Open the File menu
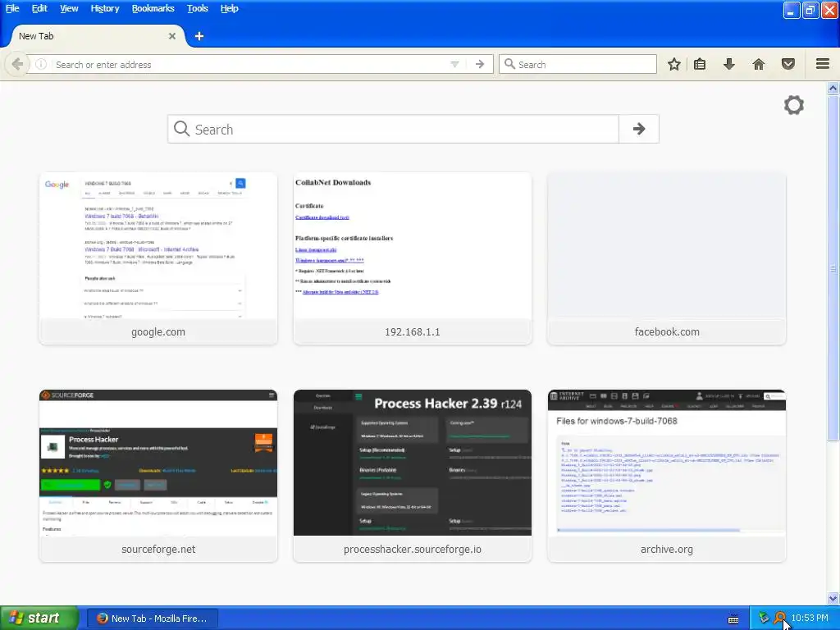 tap(12, 8)
